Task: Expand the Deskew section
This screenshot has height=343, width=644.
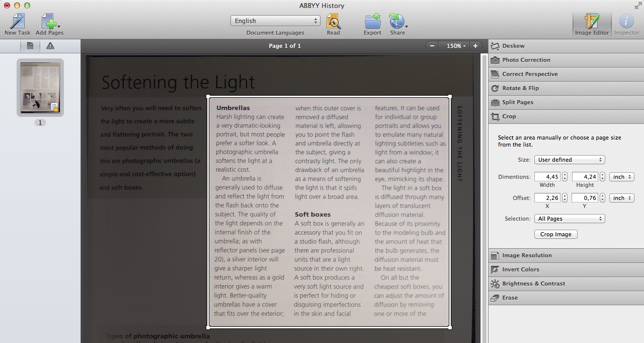Action: coord(513,46)
